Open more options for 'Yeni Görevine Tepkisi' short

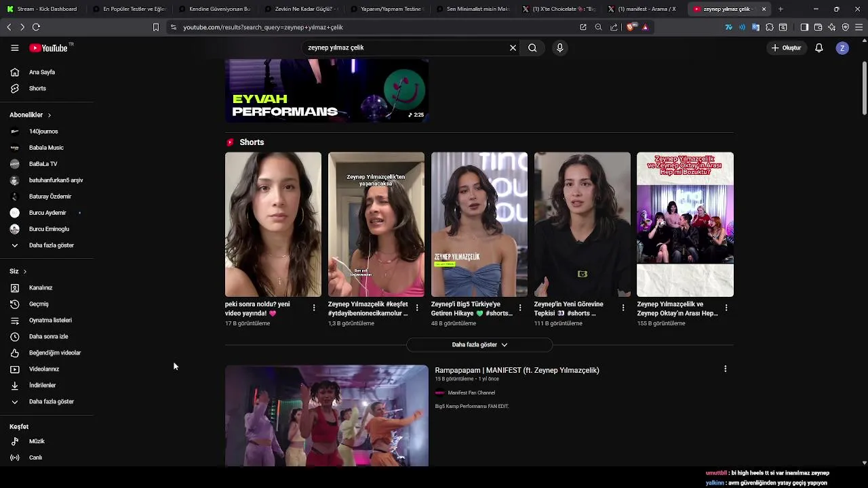pyautogui.click(x=623, y=308)
